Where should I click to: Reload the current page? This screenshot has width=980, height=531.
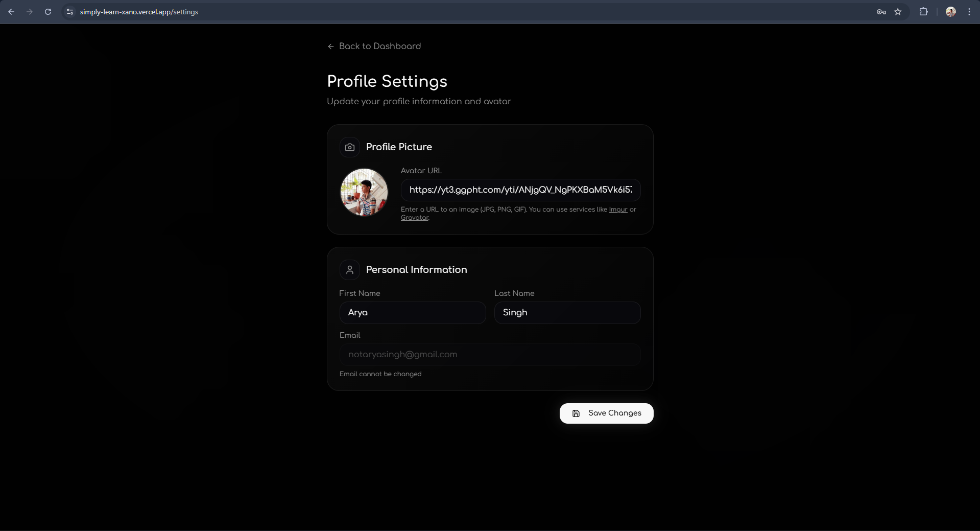48,12
